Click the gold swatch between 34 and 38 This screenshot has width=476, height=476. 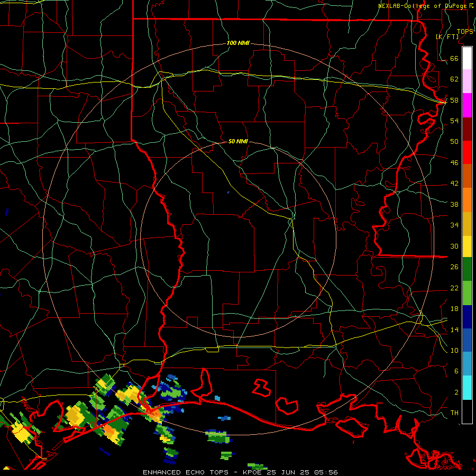pyautogui.click(x=467, y=224)
